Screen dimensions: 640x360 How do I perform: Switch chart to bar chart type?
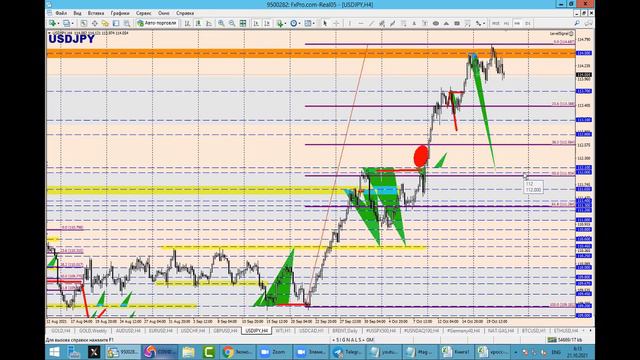pyautogui.click(x=187, y=23)
